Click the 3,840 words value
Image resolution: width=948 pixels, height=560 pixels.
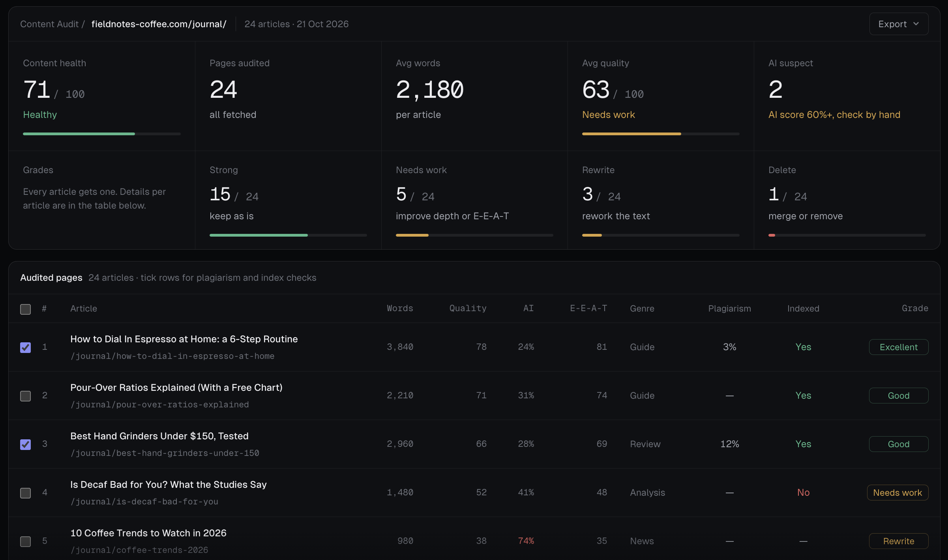(400, 347)
